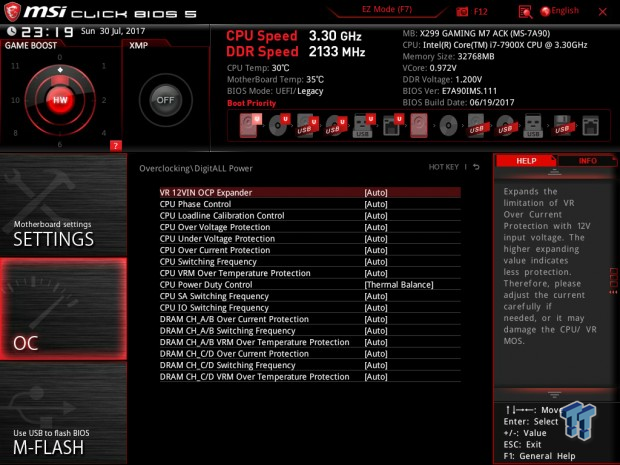
Task: Select the UEFI CD/DVD boot device icon
Action: [x=279, y=125]
